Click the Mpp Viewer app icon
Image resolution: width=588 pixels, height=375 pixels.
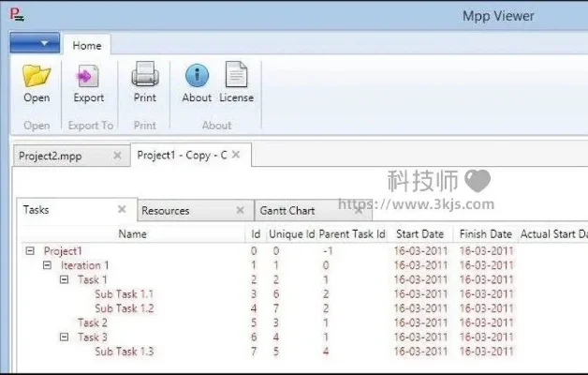click(14, 16)
